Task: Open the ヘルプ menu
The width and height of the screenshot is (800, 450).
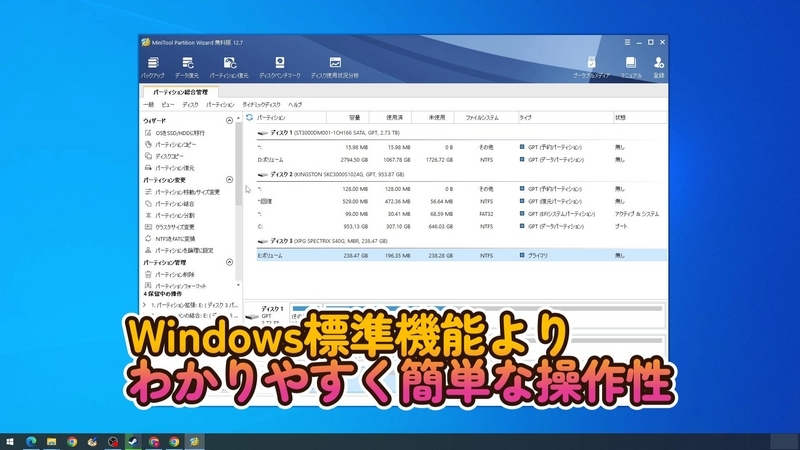Action: coord(295,105)
